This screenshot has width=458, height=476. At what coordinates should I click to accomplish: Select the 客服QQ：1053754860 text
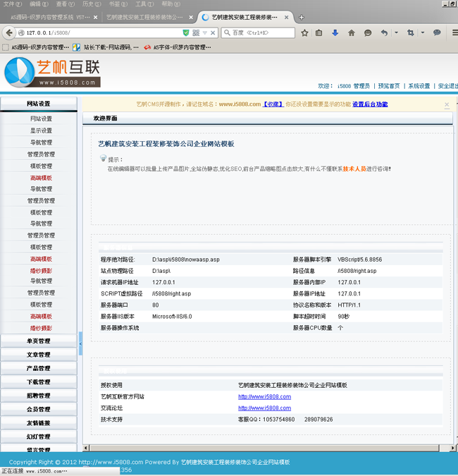pyautogui.click(x=266, y=419)
